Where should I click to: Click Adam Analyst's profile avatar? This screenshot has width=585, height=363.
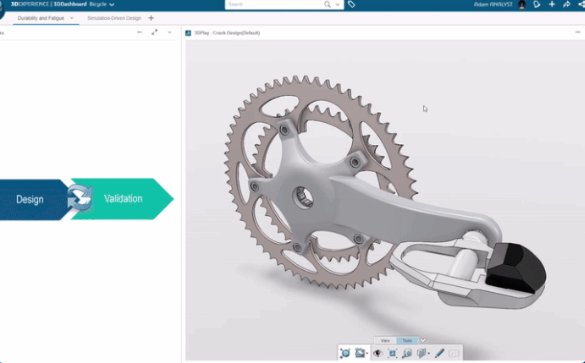click(522, 4)
